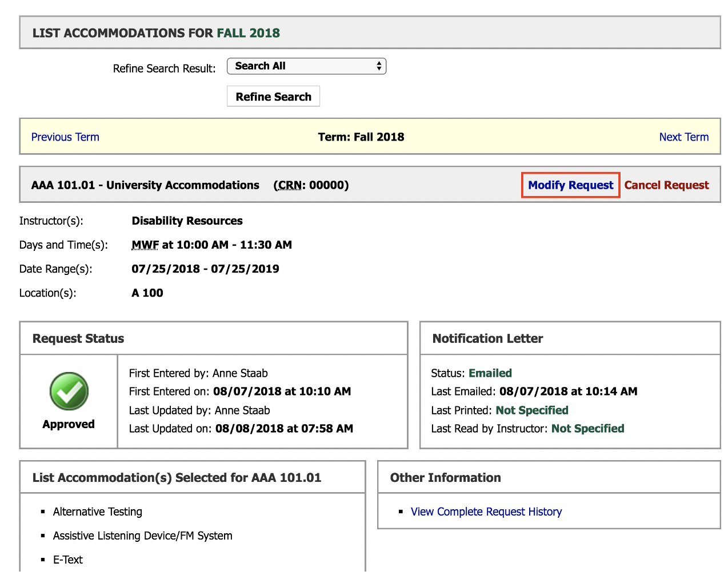Click the 'Other Information' panel heading
This screenshot has width=728, height=579.
pyautogui.click(x=445, y=478)
